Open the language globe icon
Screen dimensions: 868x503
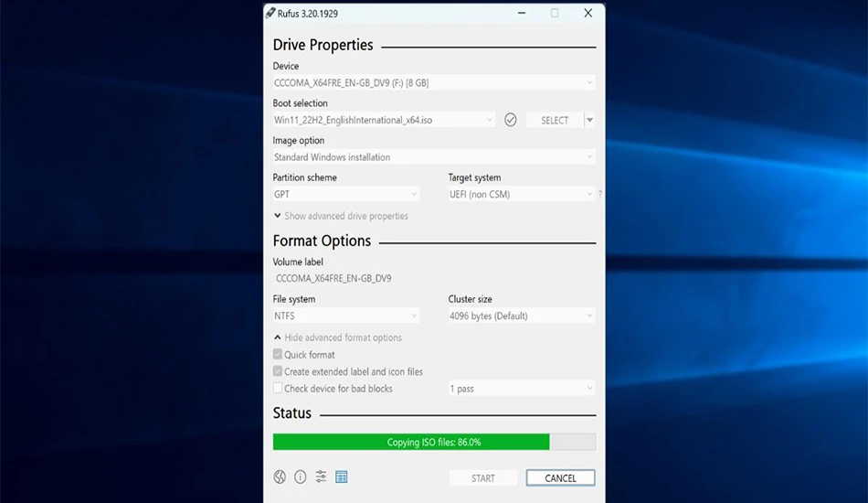280,477
